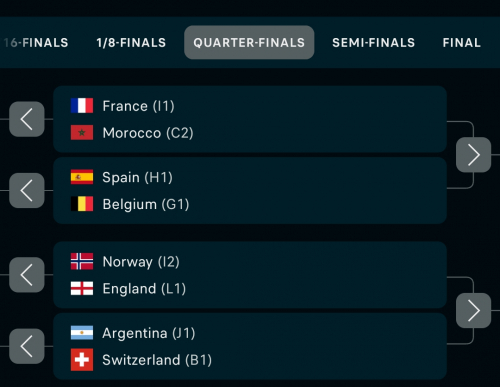This screenshot has width=500, height=387.
Task: Click the Switzerland flag icon
Action: point(82,360)
